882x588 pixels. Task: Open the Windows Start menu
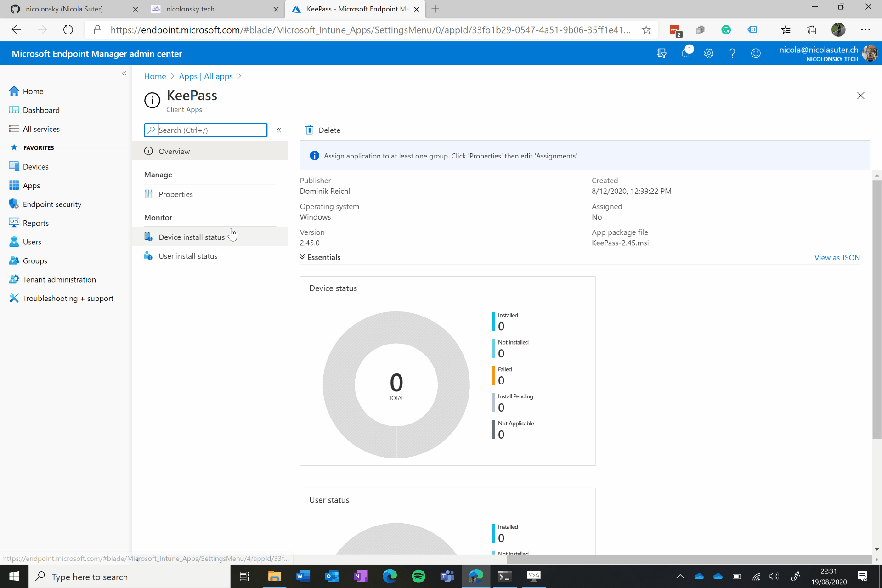(x=14, y=577)
